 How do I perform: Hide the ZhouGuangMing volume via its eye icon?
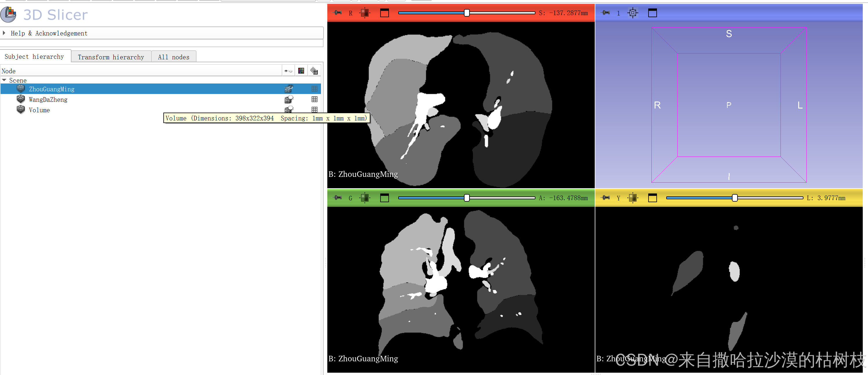tap(288, 89)
